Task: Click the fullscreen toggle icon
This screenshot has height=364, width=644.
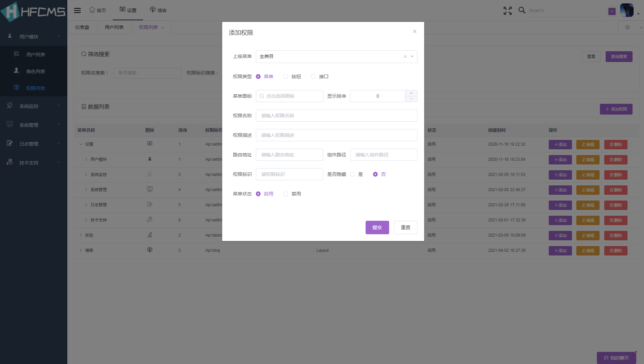Action: point(508,11)
